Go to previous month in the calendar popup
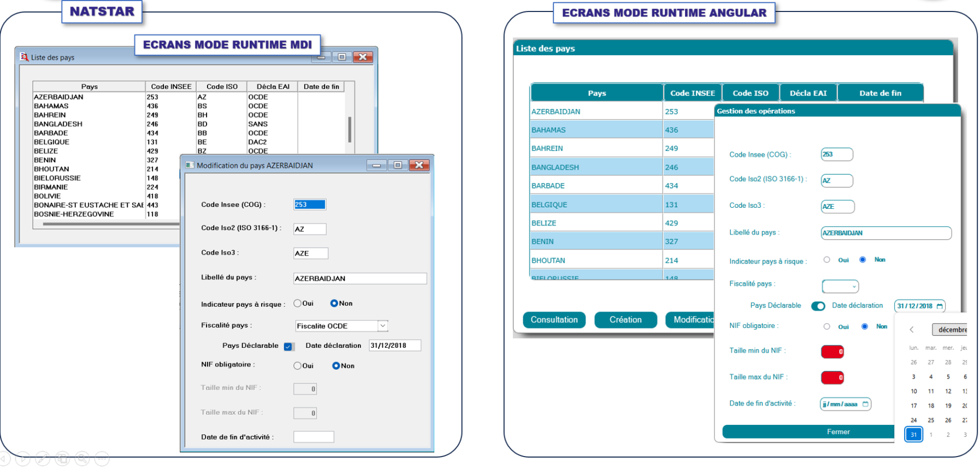Screen dimensions: 980x468 point(911,329)
